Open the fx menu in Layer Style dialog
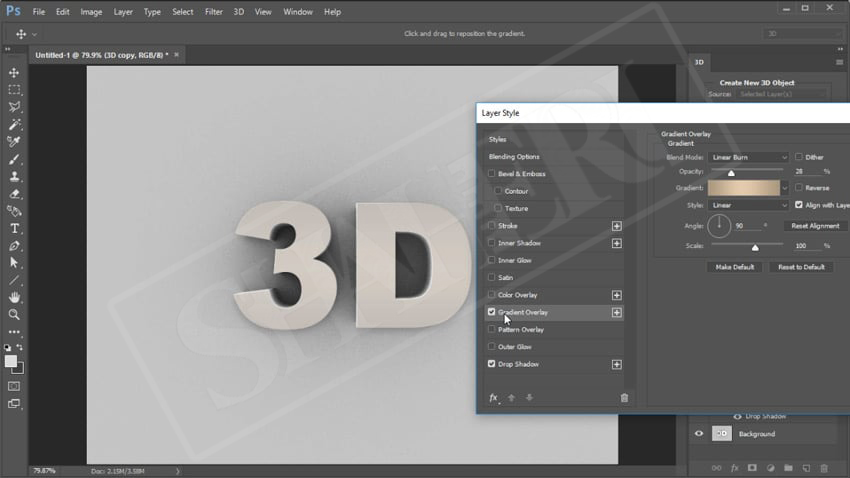Screen dimensions: 850x478 [493, 398]
